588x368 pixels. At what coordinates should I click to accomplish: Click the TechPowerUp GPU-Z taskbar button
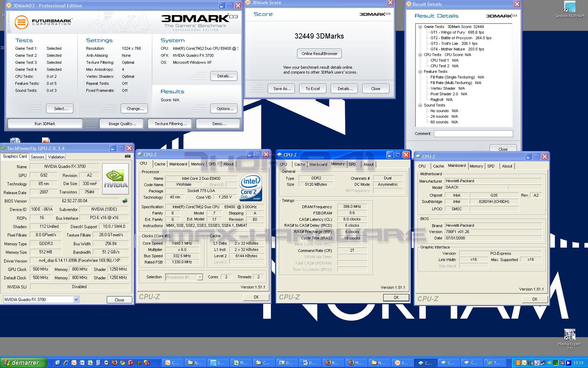[495, 363]
